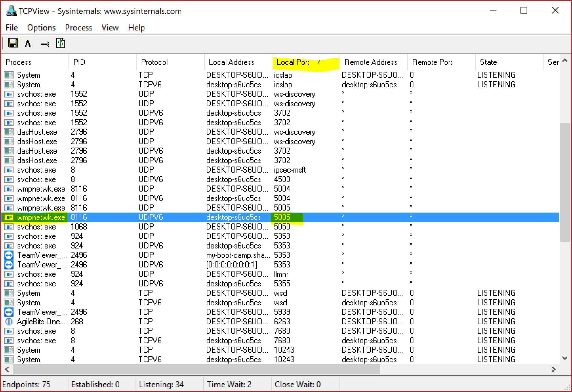This screenshot has width=572, height=392.
Task: Open the Help menu
Action: pos(137,28)
